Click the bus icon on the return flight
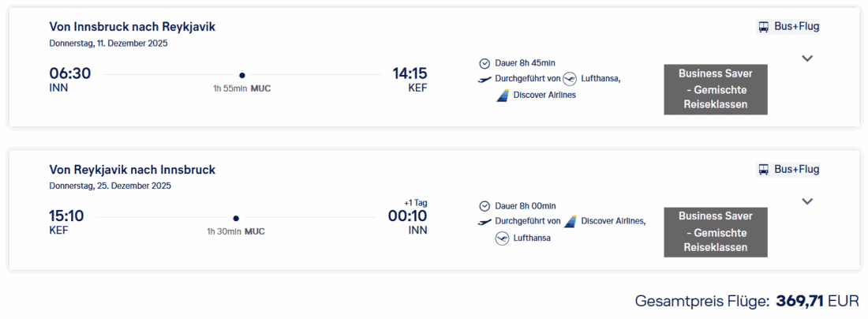868x319 pixels. (x=764, y=170)
